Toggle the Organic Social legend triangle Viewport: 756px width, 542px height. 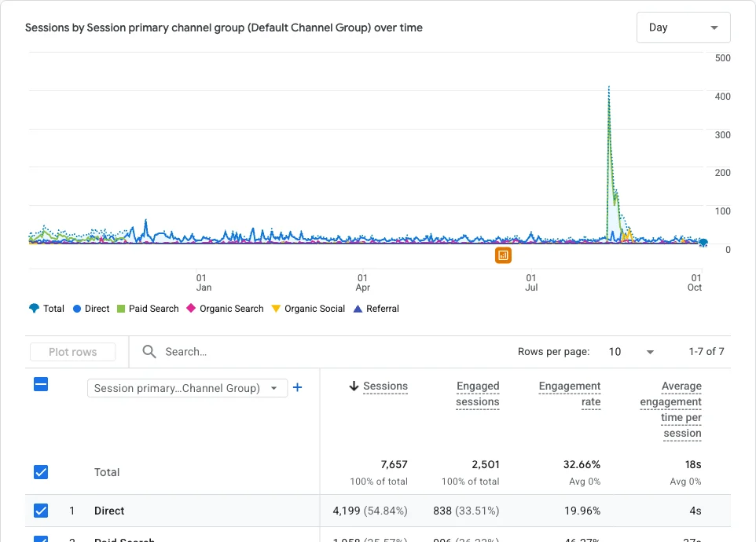tap(276, 309)
